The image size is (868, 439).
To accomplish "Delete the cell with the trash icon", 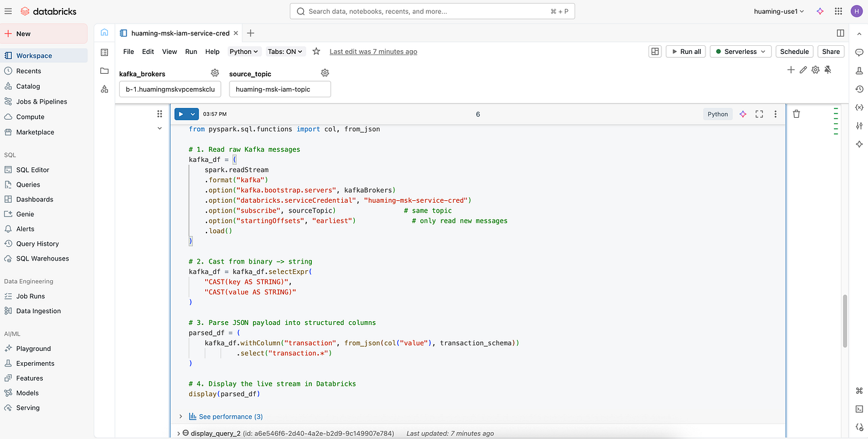I will (x=797, y=114).
